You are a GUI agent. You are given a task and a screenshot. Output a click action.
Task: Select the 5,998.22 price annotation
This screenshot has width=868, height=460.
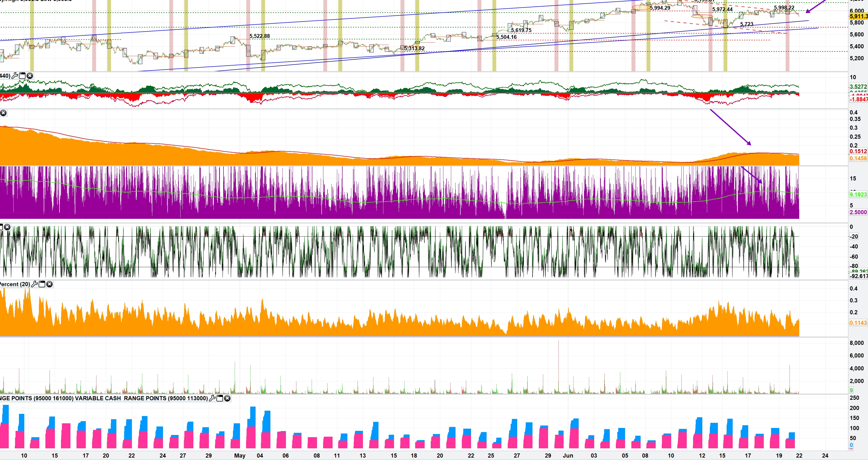click(784, 8)
